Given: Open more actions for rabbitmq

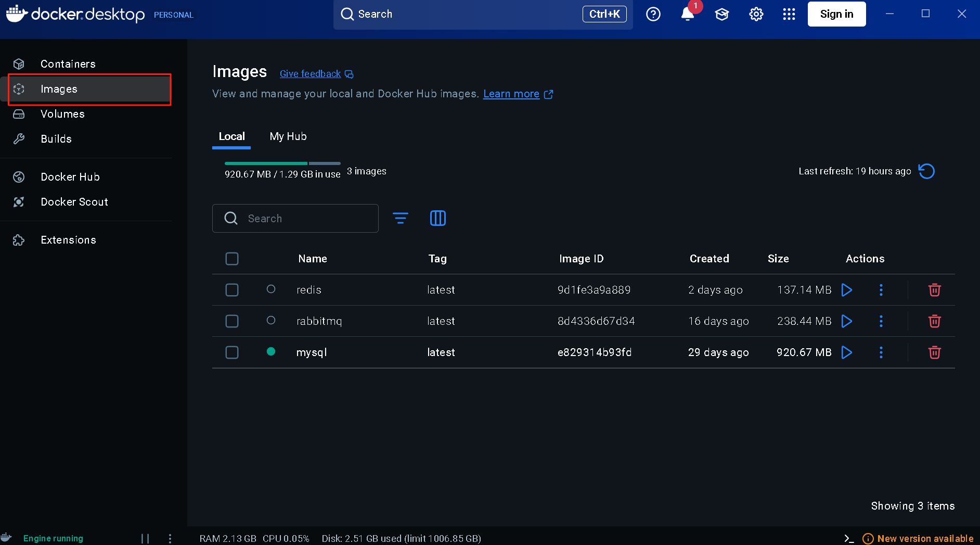Looking at the screenshot, I should point(881,321).
